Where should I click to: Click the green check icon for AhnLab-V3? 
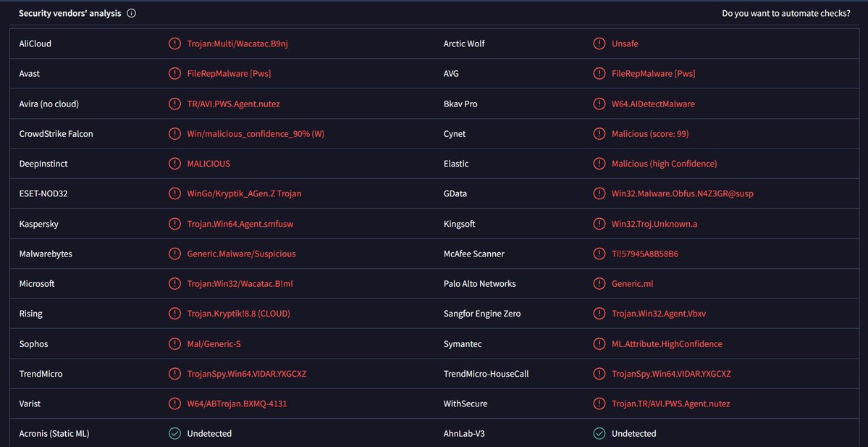point(599,434)
